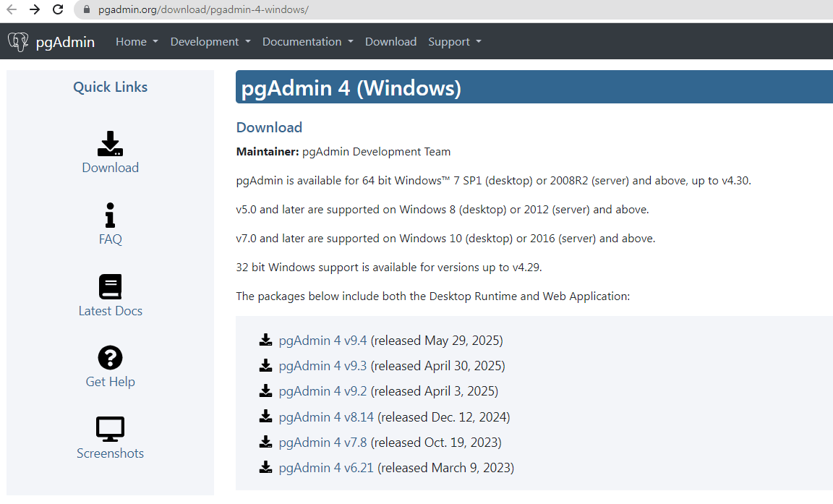Click the 'v7.0 and later' support sentence

pos(445,239)
